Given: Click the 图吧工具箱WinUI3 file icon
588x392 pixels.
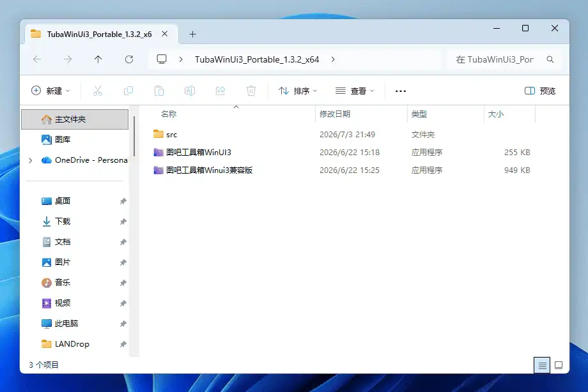Looking at the screenshot, I should (x=159, y=152).
